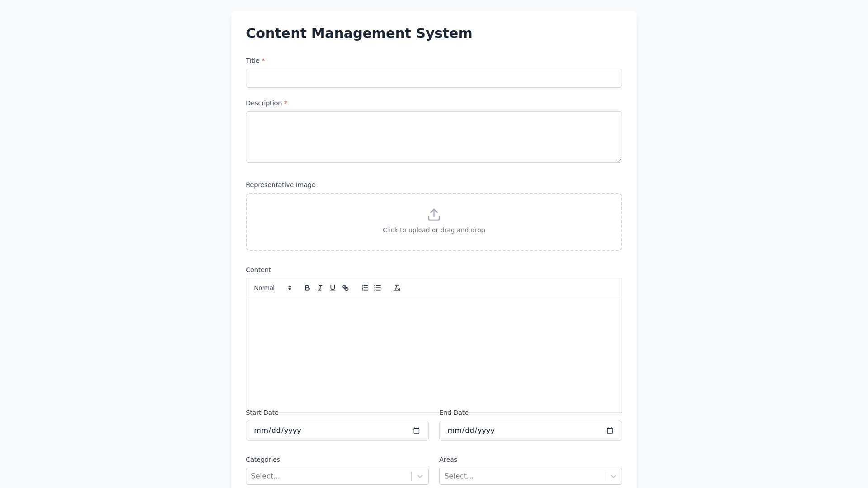The height and width of the screenshot is (488, 868).
Task: Click the Categories Select... combo box
Action: pos(329,476)
